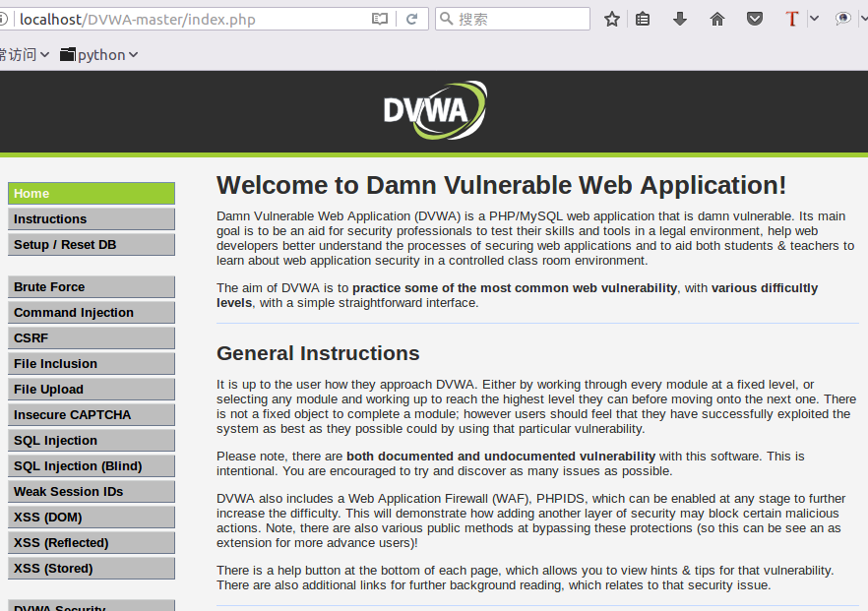Click the red T extension icon

(791, 20)
